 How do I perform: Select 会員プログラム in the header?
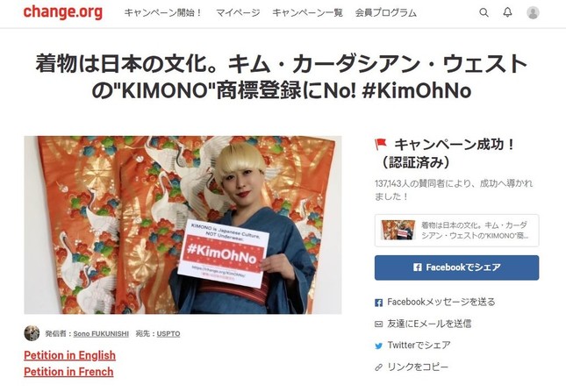click(x=386, y=13)
